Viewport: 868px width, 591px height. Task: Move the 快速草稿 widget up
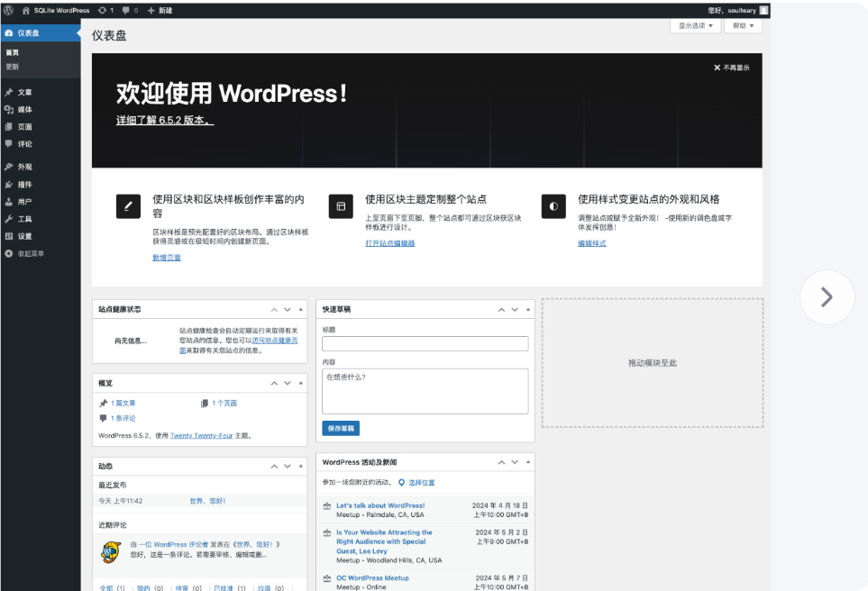coord(501,310)
